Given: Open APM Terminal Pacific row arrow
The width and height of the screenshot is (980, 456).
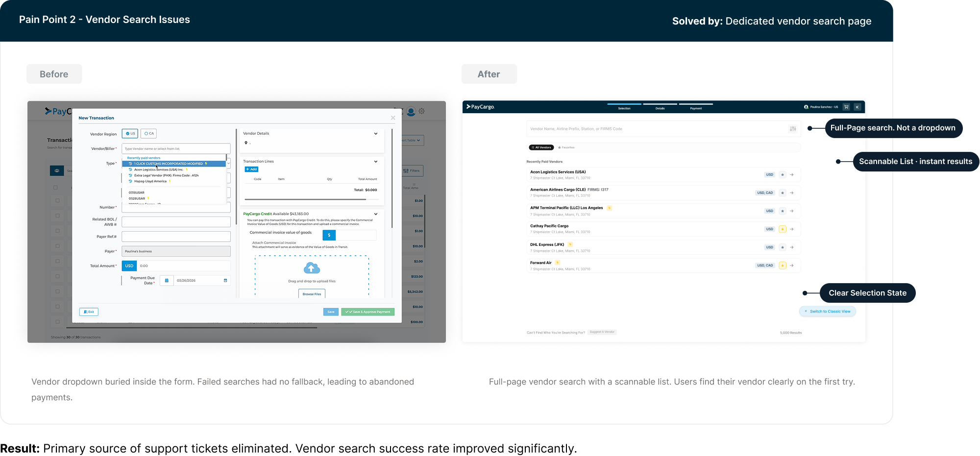Looking at the screenshot, I should 792,211.
